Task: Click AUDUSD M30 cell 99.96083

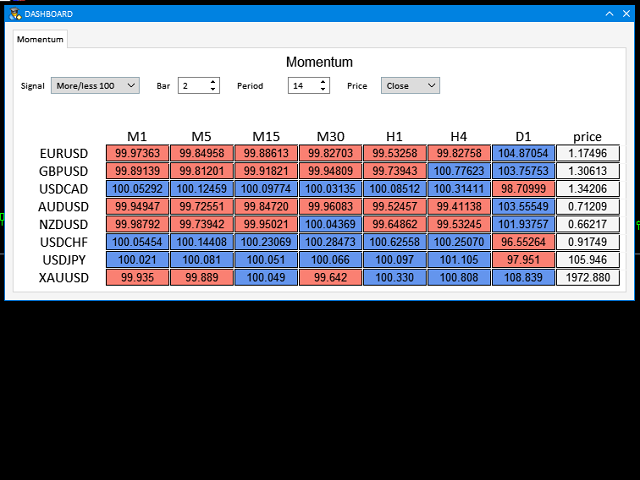Action: click(330, 206)
